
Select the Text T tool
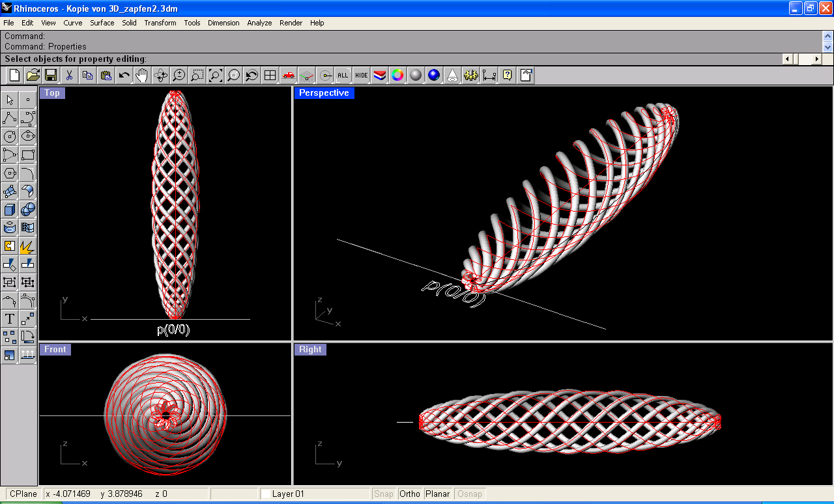pos(10,318)
